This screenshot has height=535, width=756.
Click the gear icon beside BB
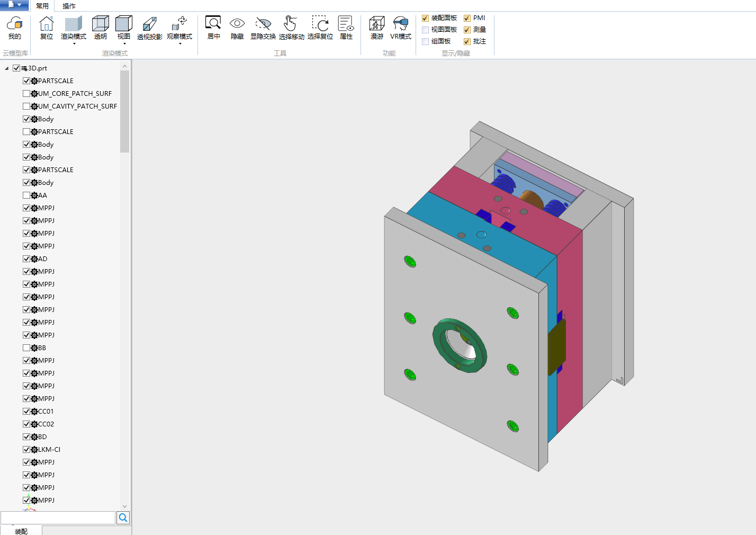tap(34, 348)
